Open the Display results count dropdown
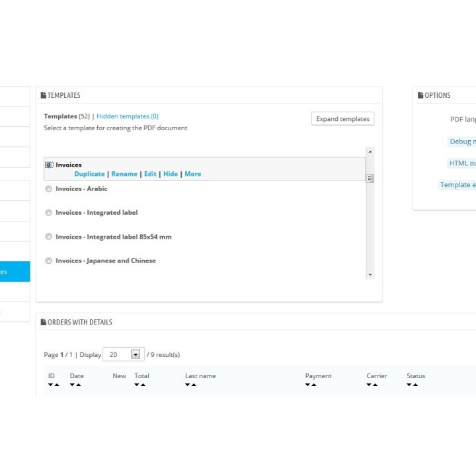 tap(124, 354)
